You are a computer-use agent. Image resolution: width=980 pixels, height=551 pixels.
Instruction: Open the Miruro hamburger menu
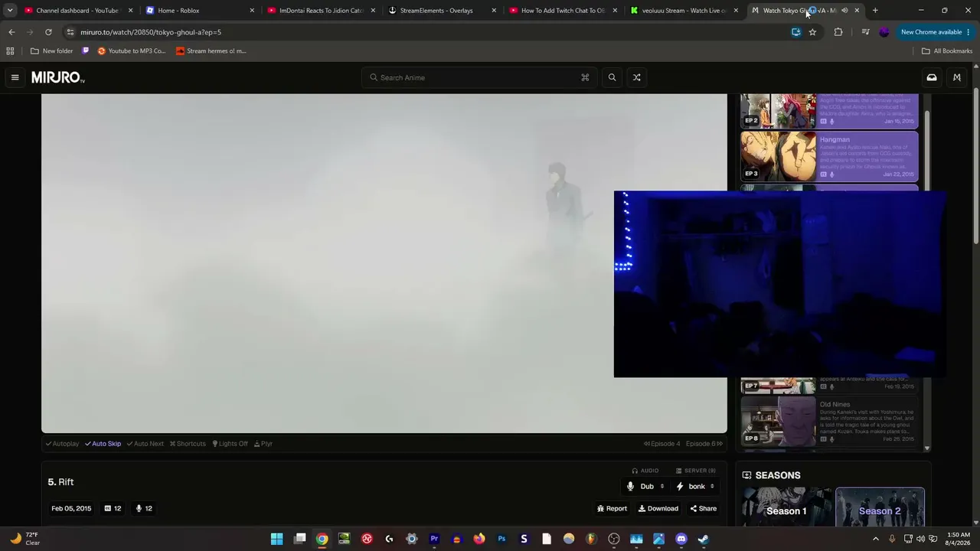[x=15, y=77]
